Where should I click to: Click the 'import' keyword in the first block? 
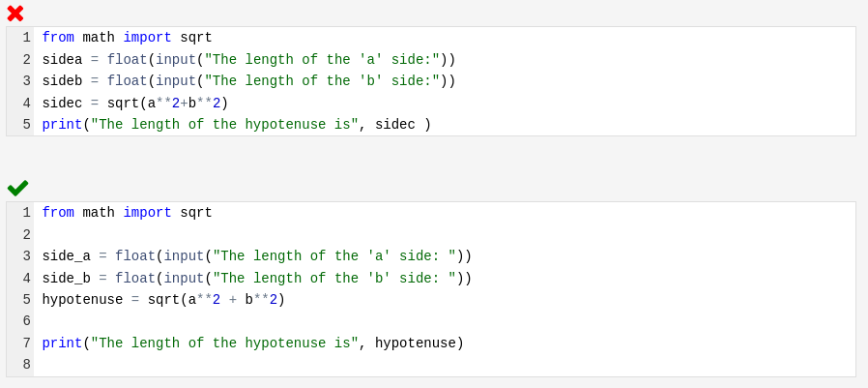coord(147,38)
